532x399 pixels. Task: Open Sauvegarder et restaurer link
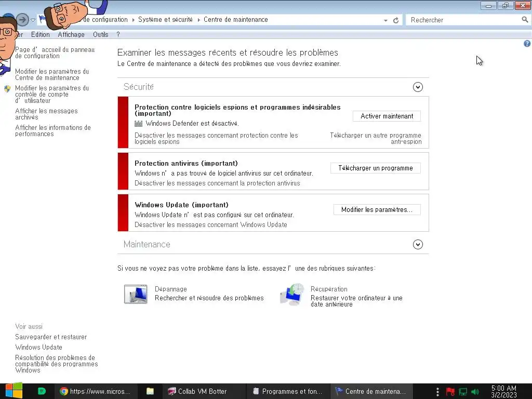[51, 337]
